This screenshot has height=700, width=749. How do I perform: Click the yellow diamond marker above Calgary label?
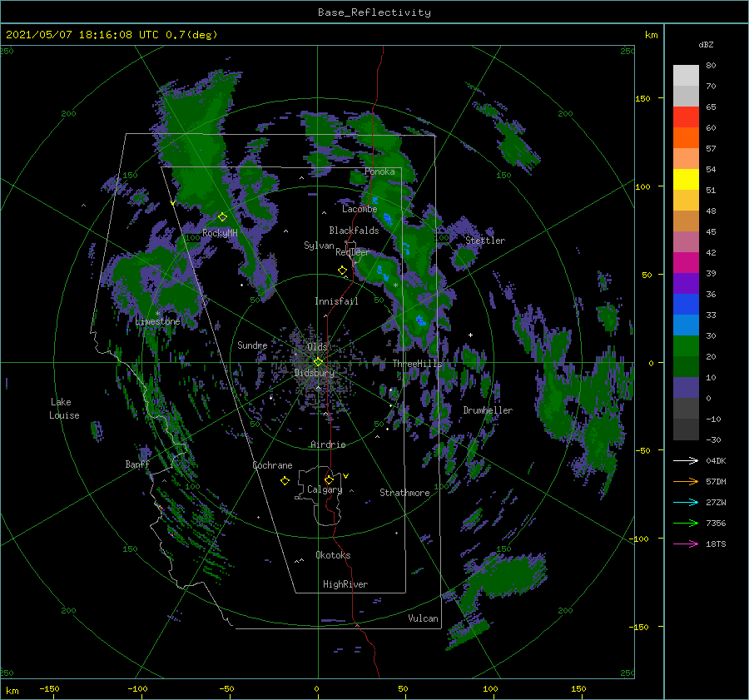329,479
